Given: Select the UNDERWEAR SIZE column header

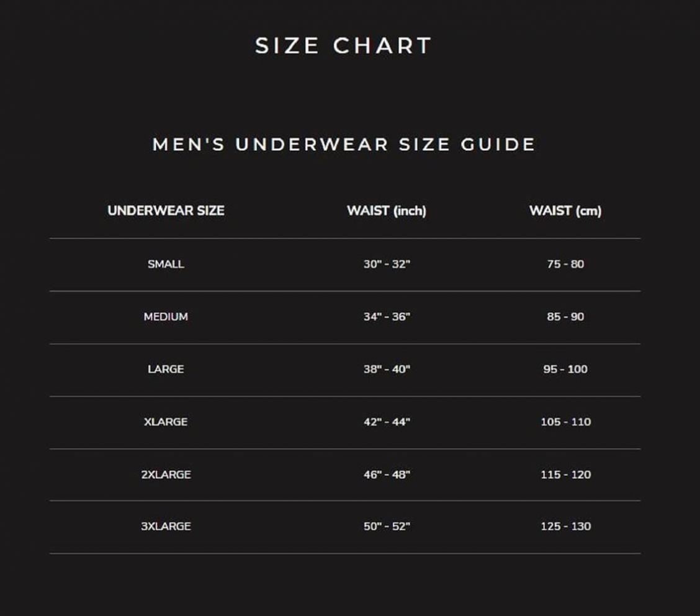Looking at the screenshot, I should (x=166, y=211).
